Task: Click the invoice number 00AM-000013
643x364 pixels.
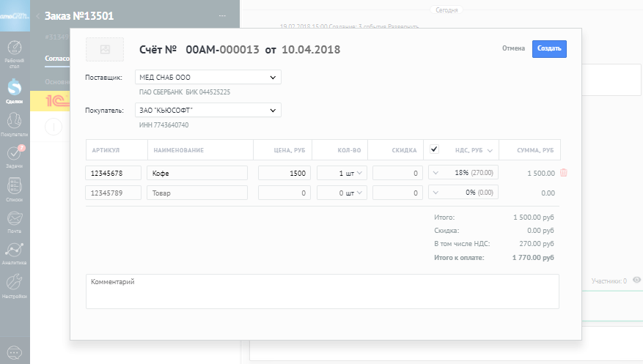Action: click(x=222, y=50)
